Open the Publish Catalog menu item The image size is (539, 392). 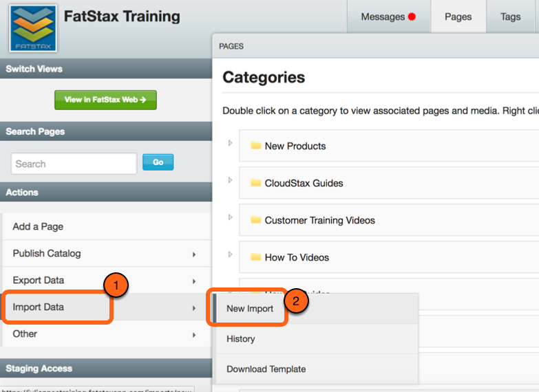pos(107,254)
